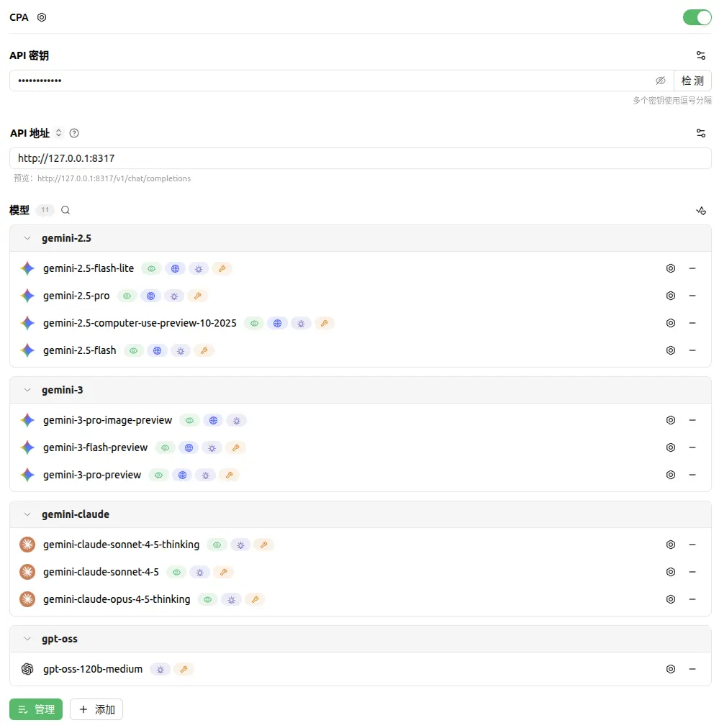The image size is (719, 728).
Task: Toggle the CPA provider enable switch
Action: (x=697, y=18)
